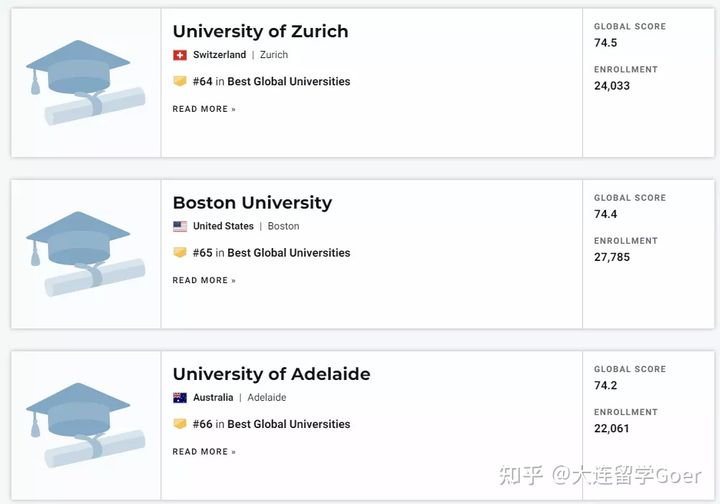Click READ MORE under Boston University
The image size is (720, 504).
click(204, 280)
